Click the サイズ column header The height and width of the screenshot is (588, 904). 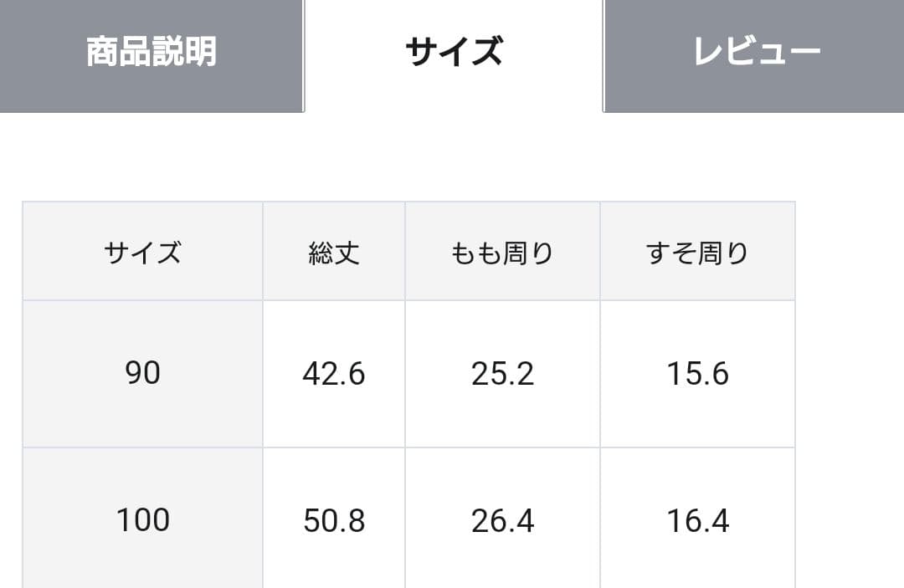click(x=142, y=252)
